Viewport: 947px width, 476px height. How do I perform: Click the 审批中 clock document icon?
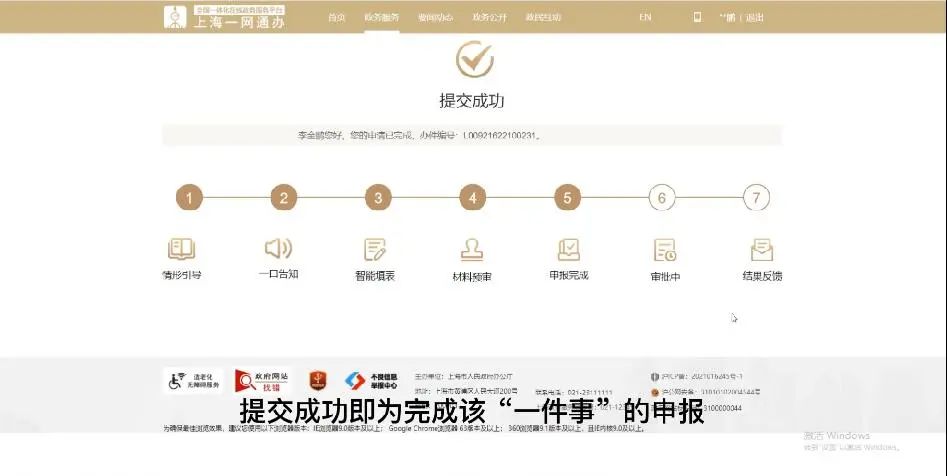point(664,249)
